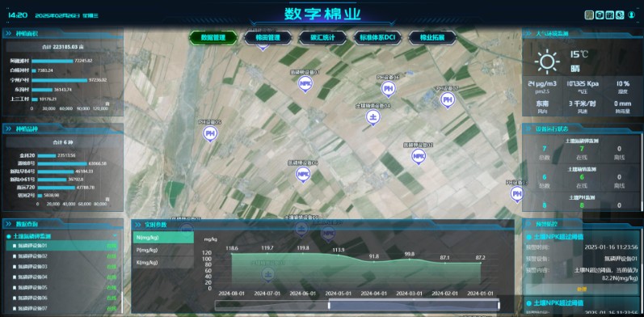644x317 pixels.
Task: Click double-arrow icon of 设备运行状态 panel
Action: click(528, 129)
